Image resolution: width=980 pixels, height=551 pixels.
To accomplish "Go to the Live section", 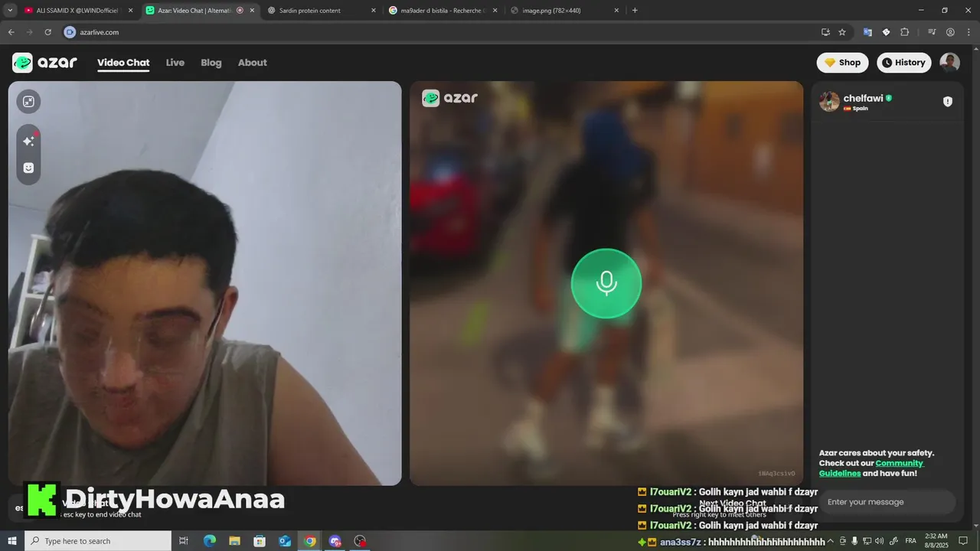I will (175, 63).
